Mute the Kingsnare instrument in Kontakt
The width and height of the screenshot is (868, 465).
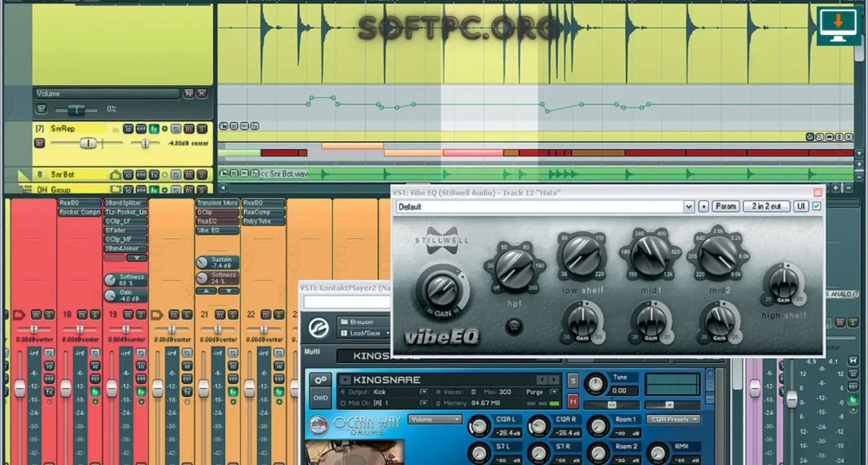pos(573,402)
